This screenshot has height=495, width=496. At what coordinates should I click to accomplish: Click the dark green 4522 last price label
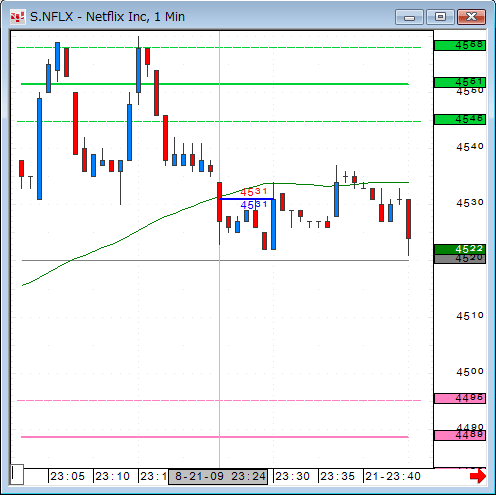(x=460, y=249)
